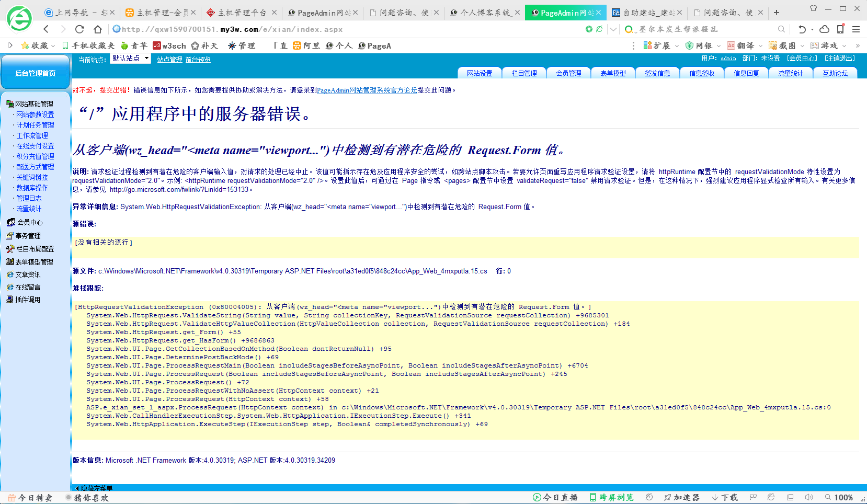Go to browser home page icon
The height and width of the screenshot is (504, 867).
[98, 29]
